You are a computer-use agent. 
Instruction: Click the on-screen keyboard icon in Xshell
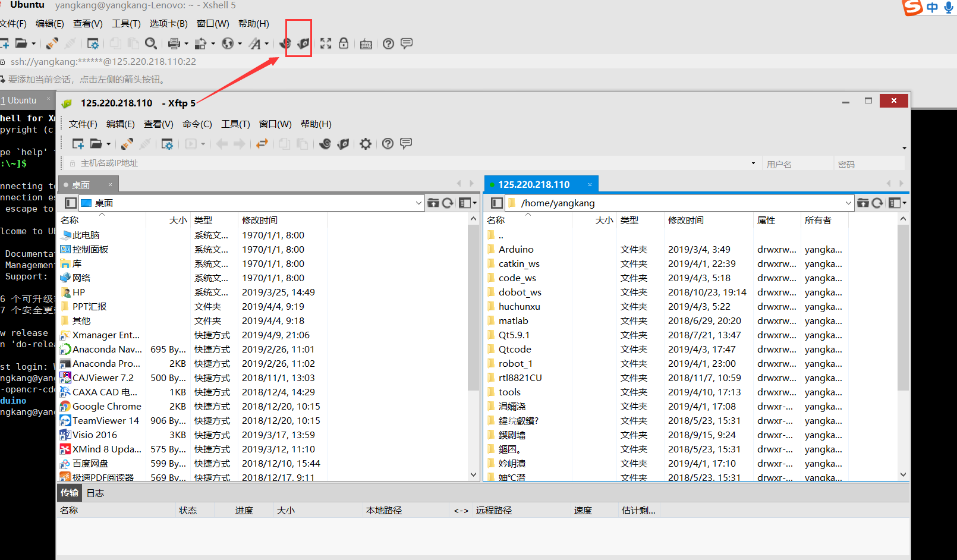point(365,43)
